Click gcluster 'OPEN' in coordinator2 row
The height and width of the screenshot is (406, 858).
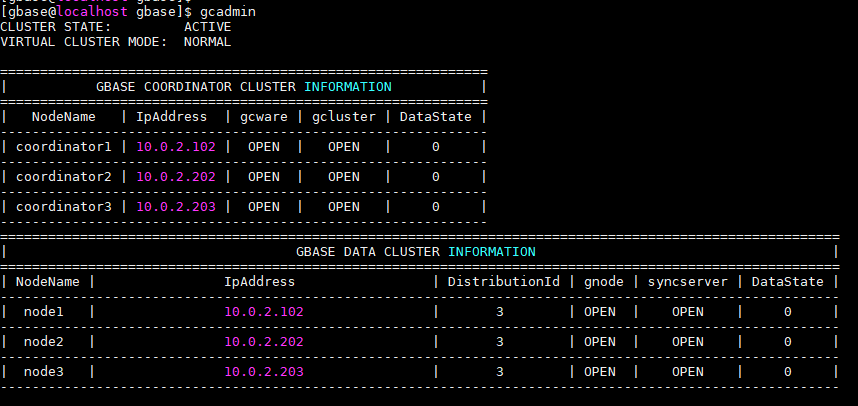[x=344, y=177]
